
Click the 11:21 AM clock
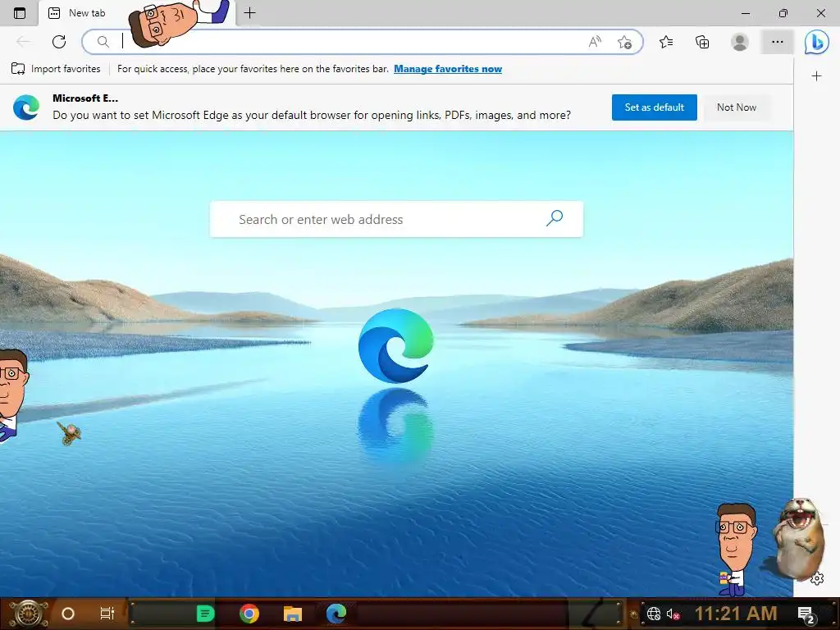point(736,614)
